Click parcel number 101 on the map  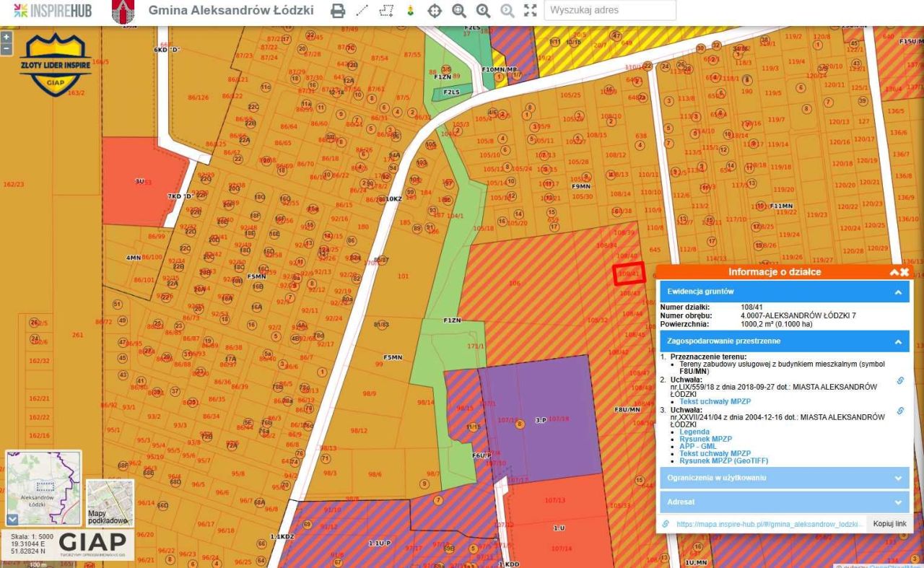(x=403, y=276)
